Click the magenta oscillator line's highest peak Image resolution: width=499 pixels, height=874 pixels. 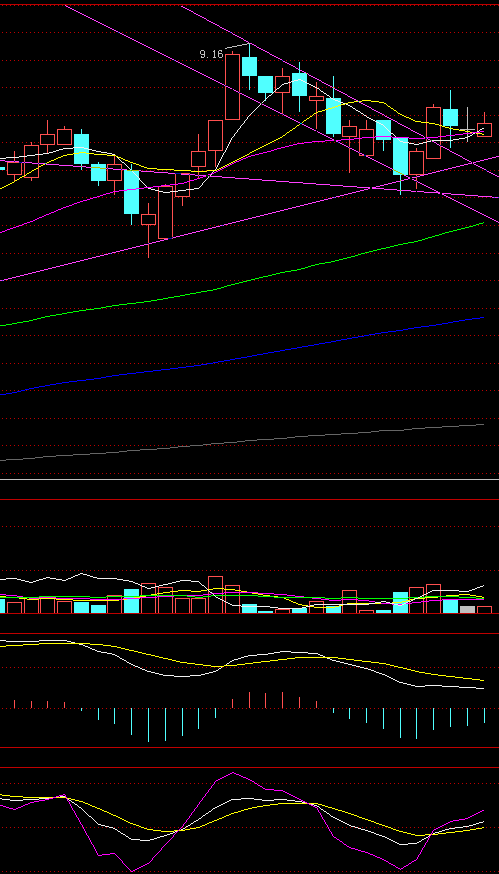pos(233,773)
